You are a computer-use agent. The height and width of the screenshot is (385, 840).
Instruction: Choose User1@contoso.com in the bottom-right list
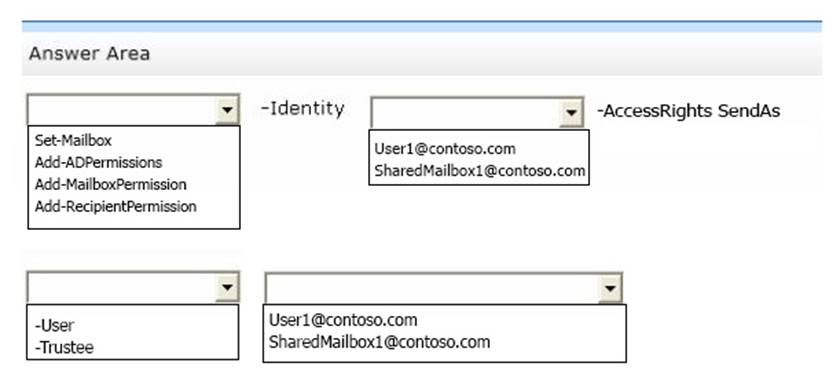(x=343, y=320)
